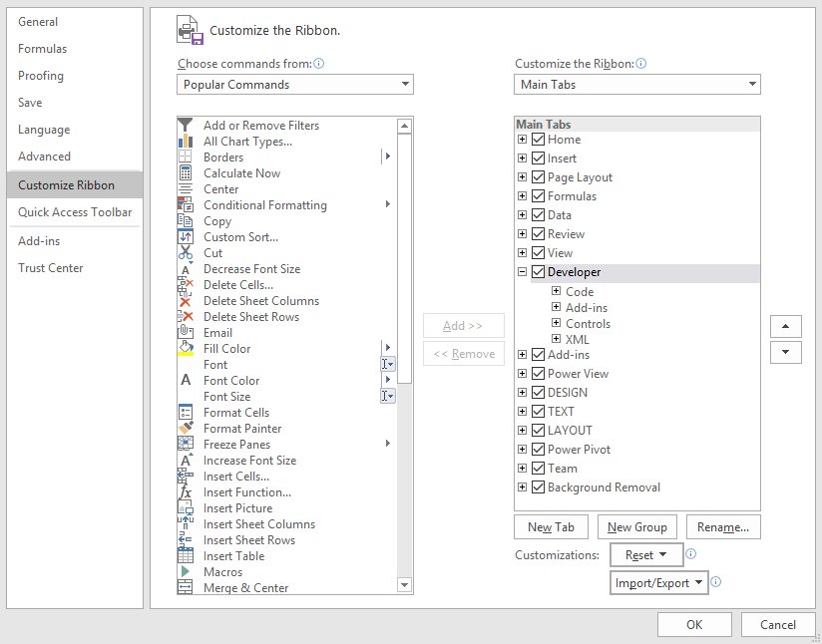Viewport: 822px width, 644px height.
Task: Uncheck the Home tab checkbox
Action: 538,140
